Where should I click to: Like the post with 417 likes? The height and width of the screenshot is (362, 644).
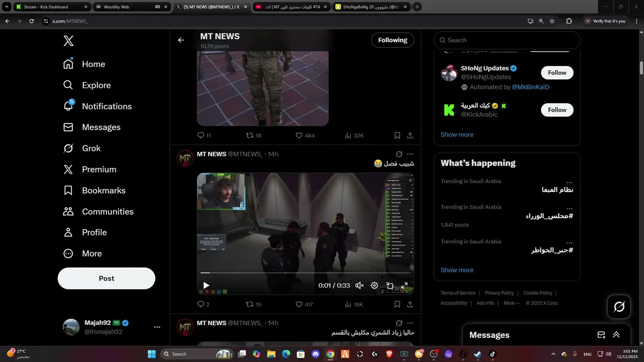304,304
